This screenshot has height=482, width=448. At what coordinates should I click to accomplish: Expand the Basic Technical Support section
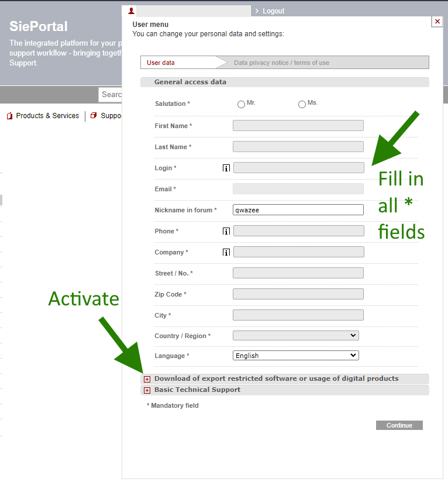pos(147,390)
